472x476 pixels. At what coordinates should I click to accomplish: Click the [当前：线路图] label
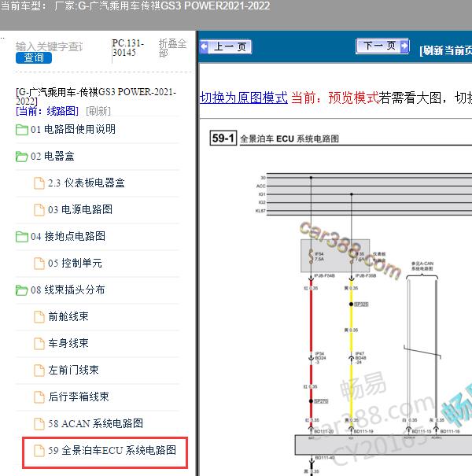tap(47, 111)
